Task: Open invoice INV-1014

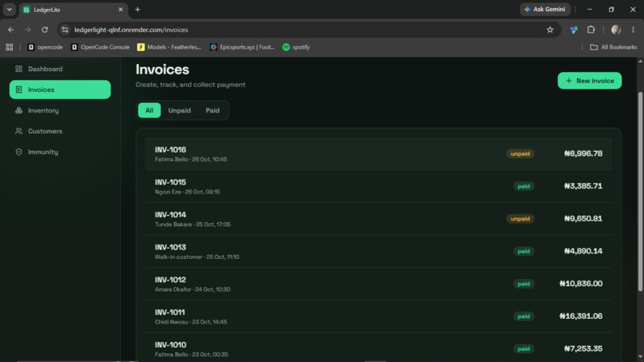Action: pyautogui.click(x=378, y=219)
